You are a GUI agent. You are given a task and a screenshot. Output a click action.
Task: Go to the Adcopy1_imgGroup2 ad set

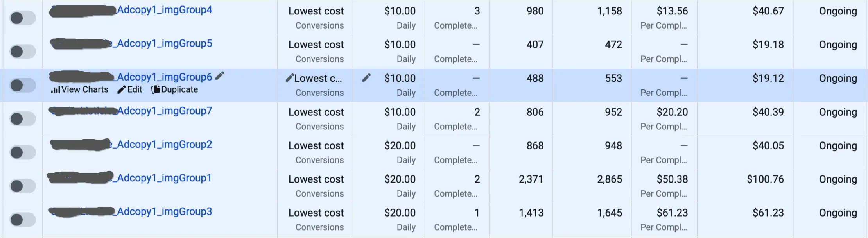click(x=164, y=145)
